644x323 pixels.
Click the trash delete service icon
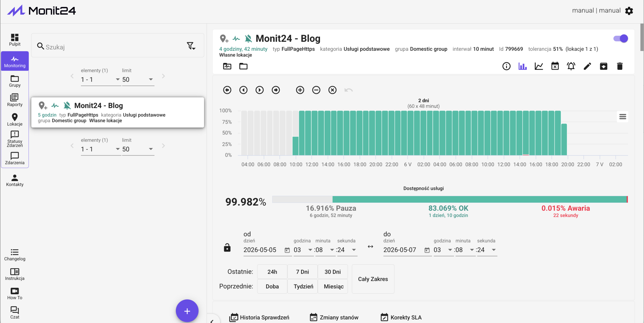(x=620, y=66)
